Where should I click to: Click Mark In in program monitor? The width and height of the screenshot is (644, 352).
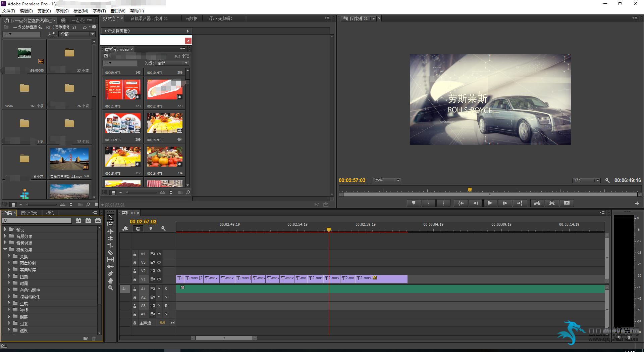point(429,203)
